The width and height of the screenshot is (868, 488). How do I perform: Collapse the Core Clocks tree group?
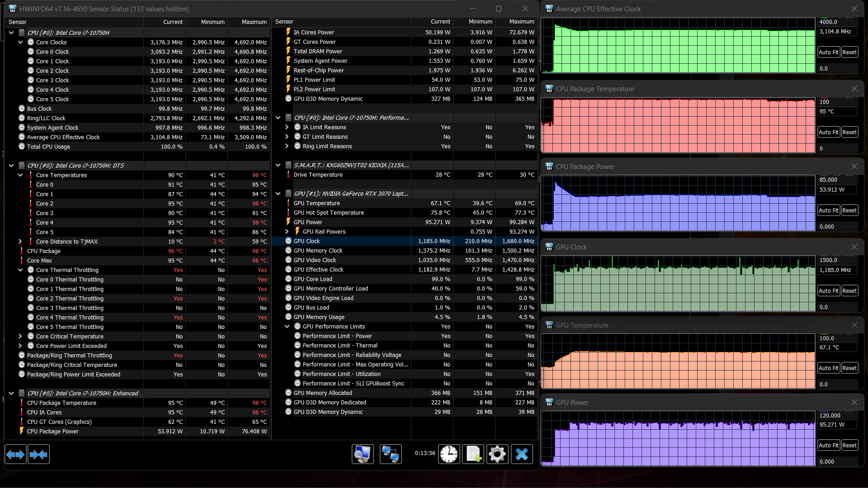(20, 42)
